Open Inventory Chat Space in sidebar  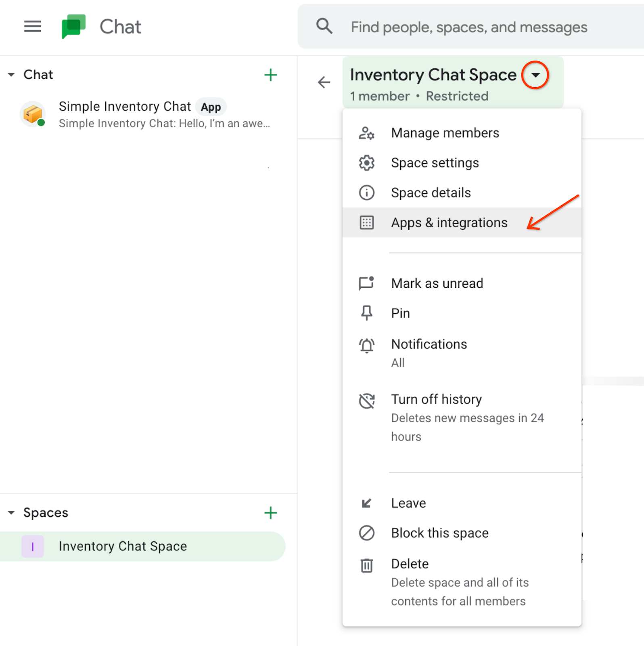click(x=123, y=546)
